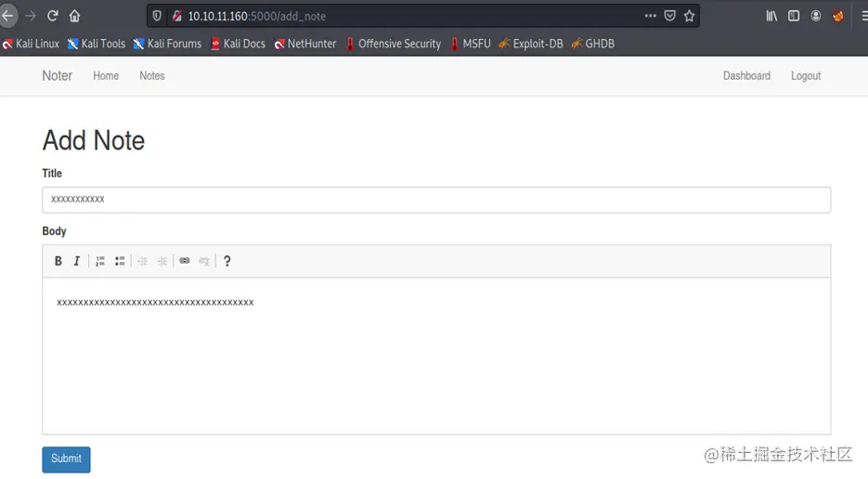Open the MSFU bookmark
Screen dimensions: 868x479
click(470, 44)
